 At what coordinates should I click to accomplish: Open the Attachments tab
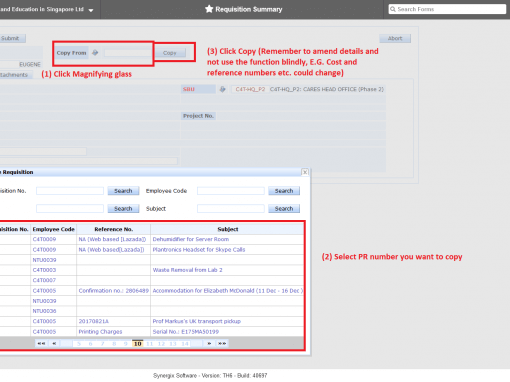tap(16, 75)
